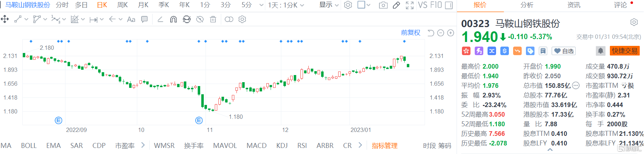Select the MACD indicator
Screen dimensions: 644x154
[x=256, y=145]
